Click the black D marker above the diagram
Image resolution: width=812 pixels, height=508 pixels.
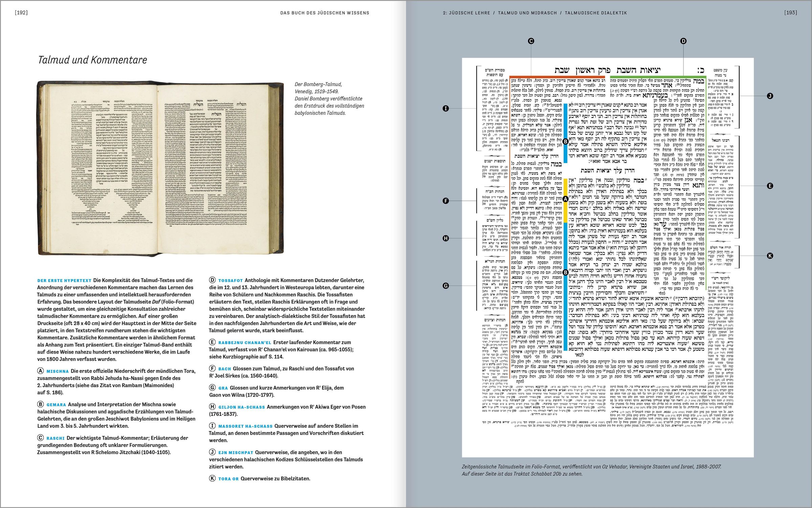tap(683, 41)
